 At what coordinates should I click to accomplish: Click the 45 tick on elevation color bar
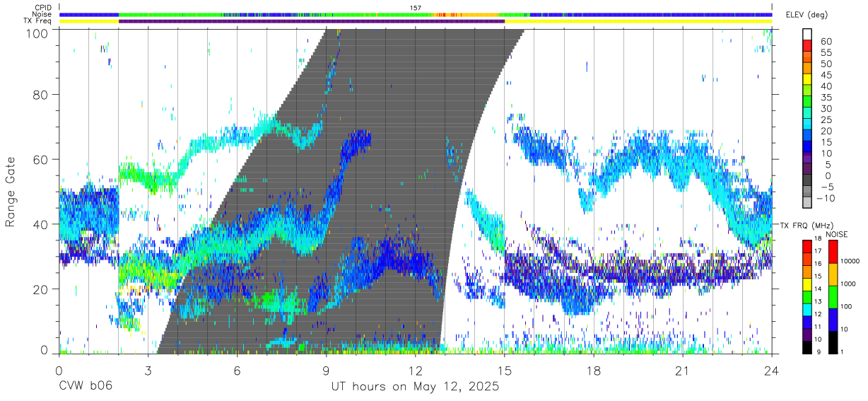(826, 76)
